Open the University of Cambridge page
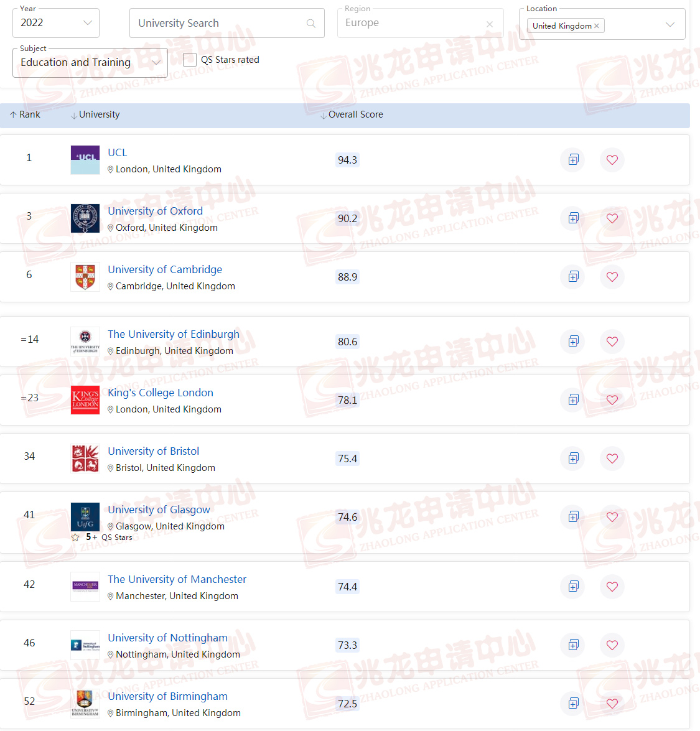This screenshot has width=700, height=731. [164, 269]
